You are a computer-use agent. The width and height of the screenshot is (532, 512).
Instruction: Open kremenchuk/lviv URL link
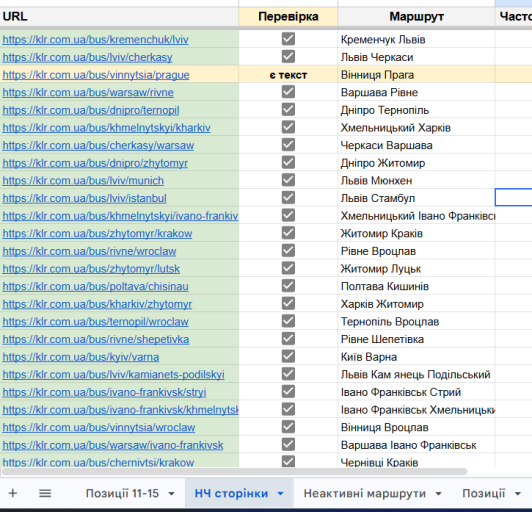coord(95,40)
